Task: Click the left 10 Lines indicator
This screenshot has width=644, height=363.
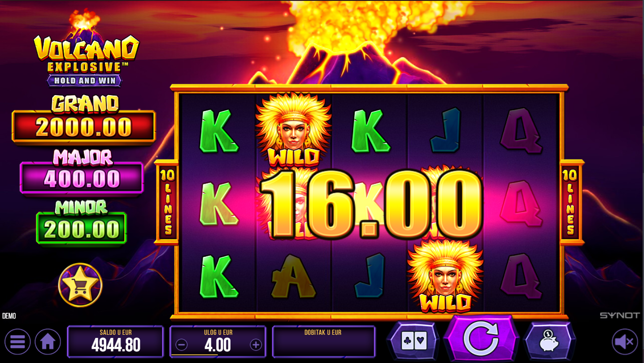Action: pyautogui.click(x=168, y=202)
